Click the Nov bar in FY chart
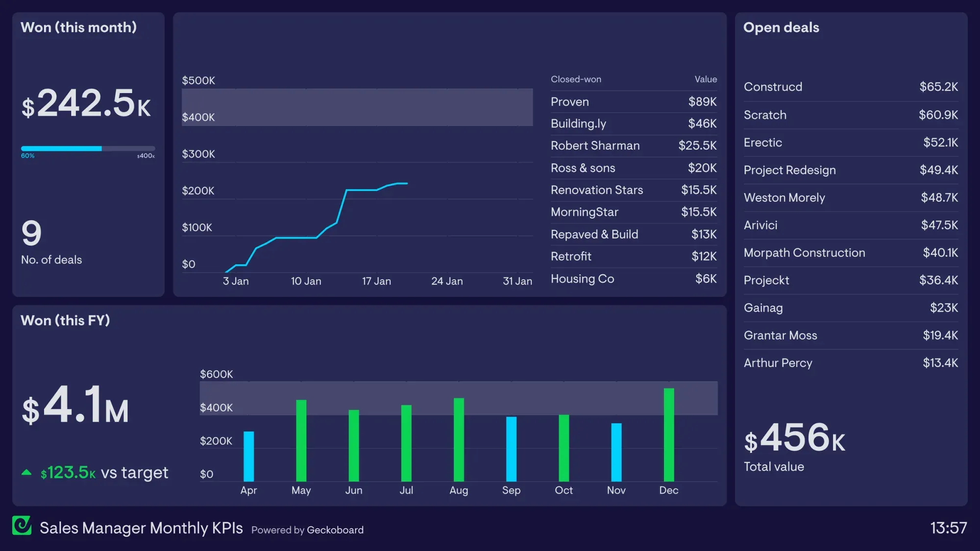 click(616, 453)
